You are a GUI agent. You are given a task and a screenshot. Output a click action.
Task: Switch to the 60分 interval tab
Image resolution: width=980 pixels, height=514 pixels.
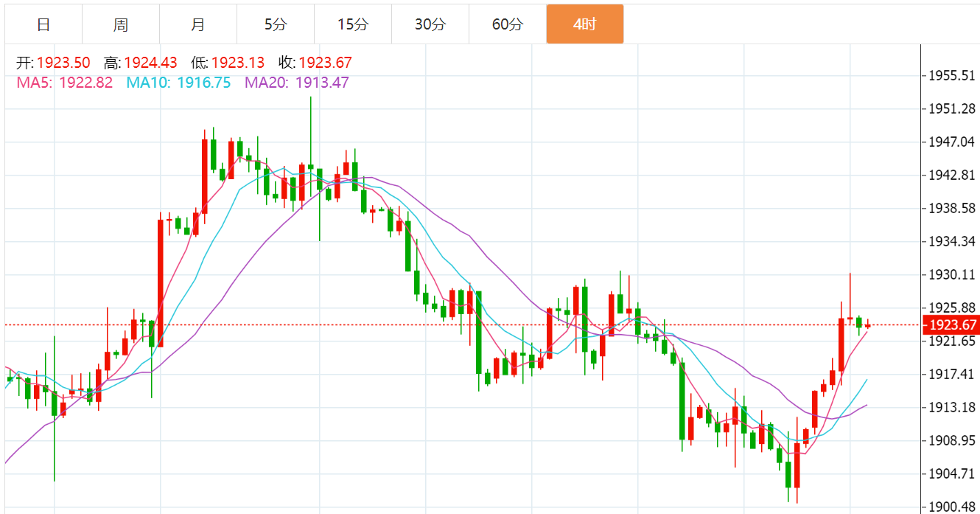point(508,24)
